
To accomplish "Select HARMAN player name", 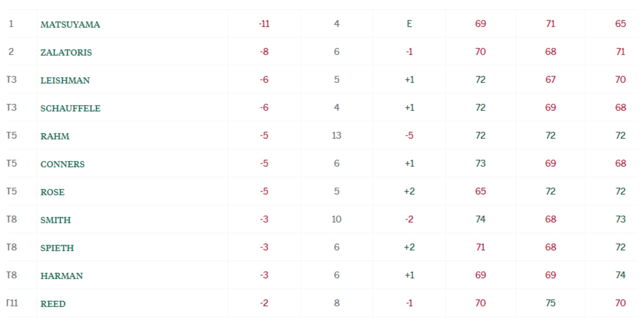I will (61, 276).
